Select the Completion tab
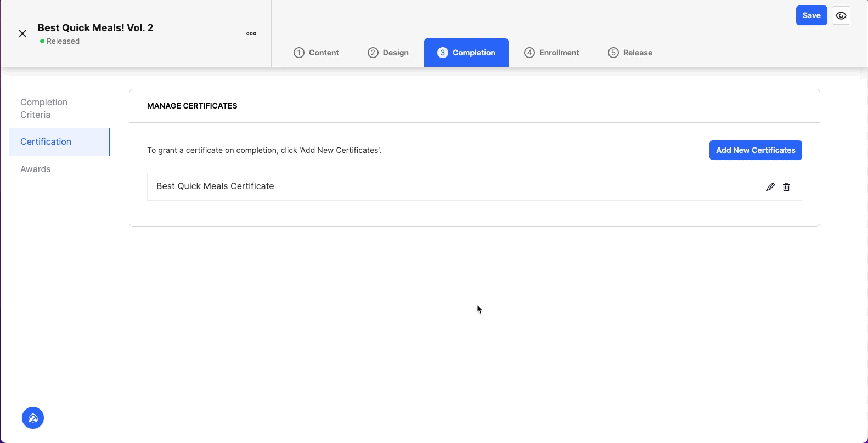The height and width of the screenshot is (443, 868). tap(466, 53)
